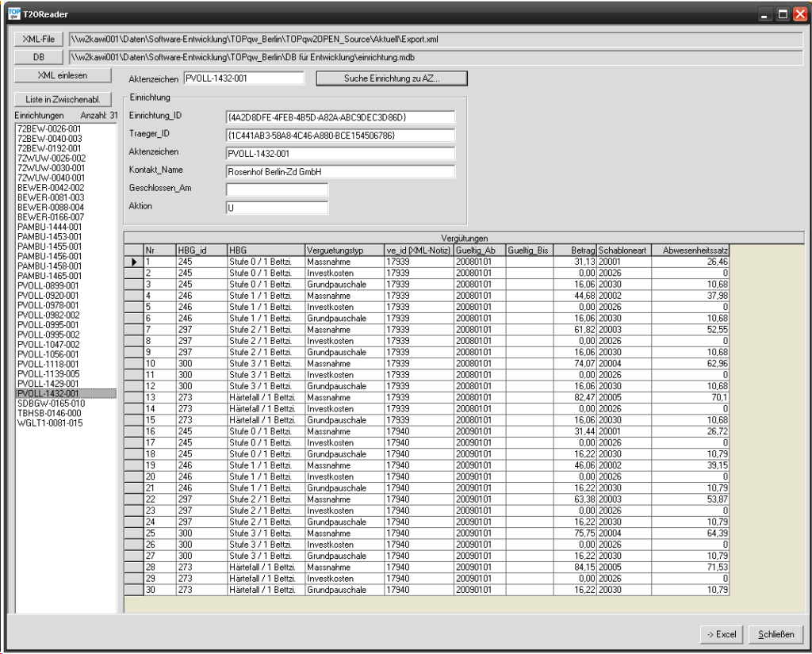The width and height of the screenshot is (812, 654).
Task: Choose WGLT1-0081-015 from the list
Action: click(x=49, y=423)
